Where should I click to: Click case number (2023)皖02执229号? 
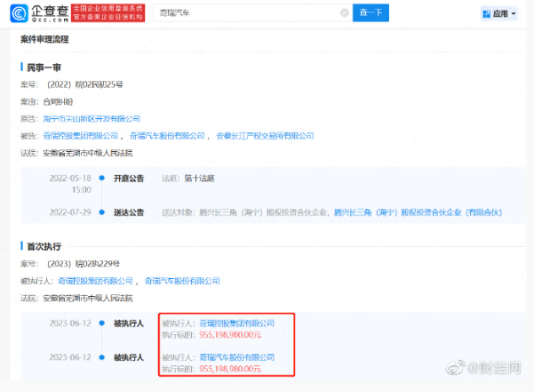coord(84,264)
